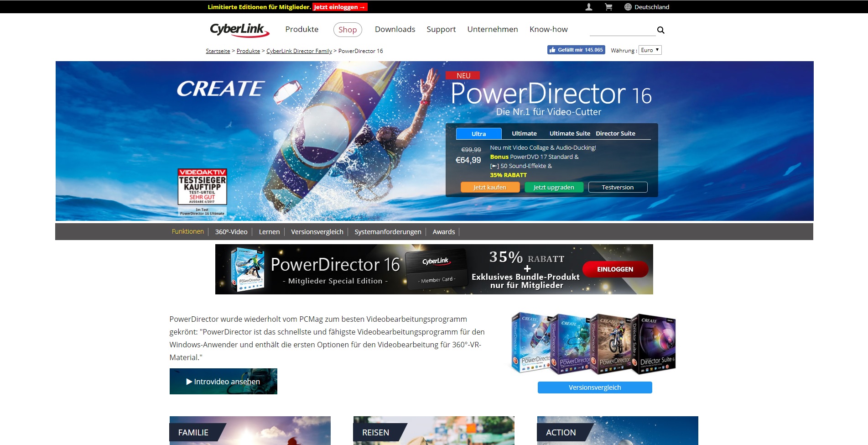Open the Awards sub-navigation tab
The height and width of the screenshot is (445, 868).
click(444, 232)
